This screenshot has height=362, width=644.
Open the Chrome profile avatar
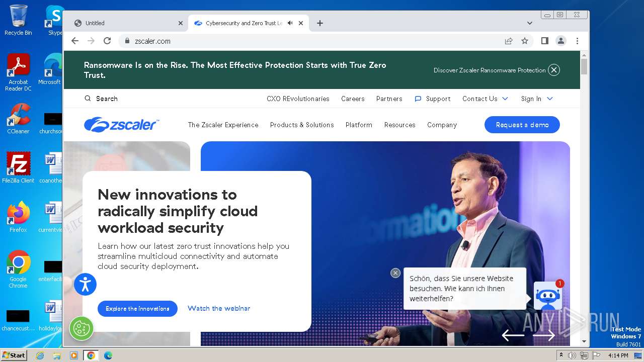pyautogui.click(x=561, y=41)
